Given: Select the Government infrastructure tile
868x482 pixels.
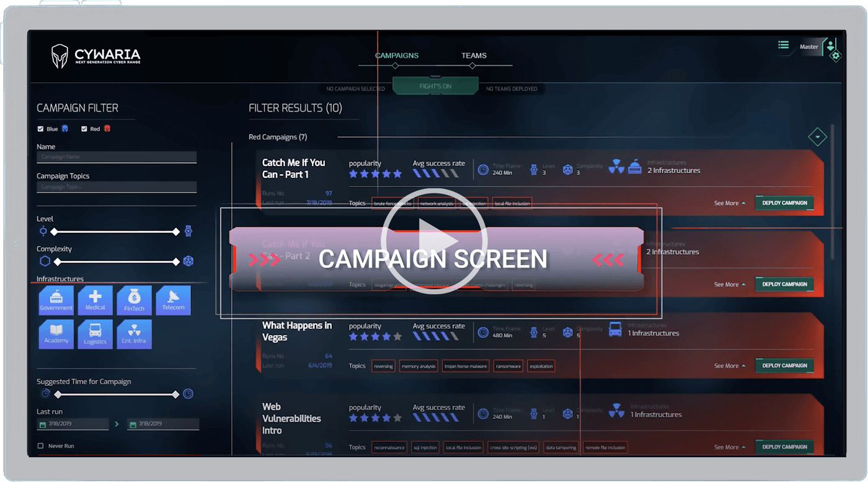Looking at the screenshot, I should (56, 300).
